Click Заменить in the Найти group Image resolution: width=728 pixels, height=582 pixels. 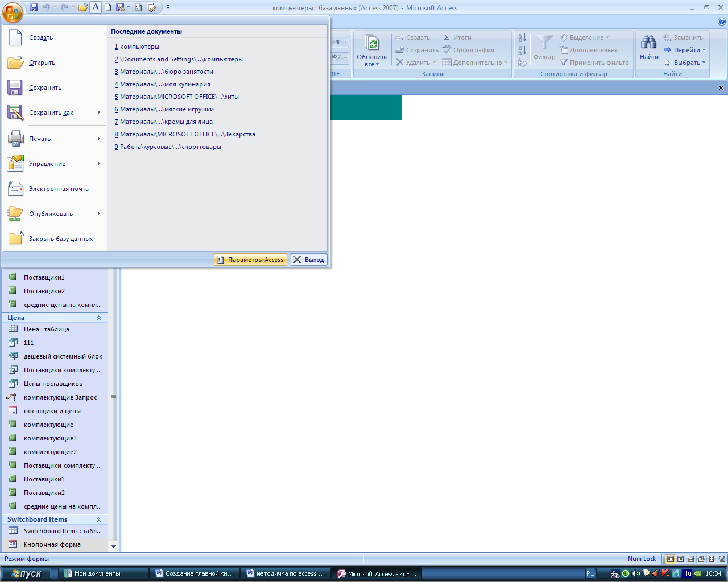683,38
